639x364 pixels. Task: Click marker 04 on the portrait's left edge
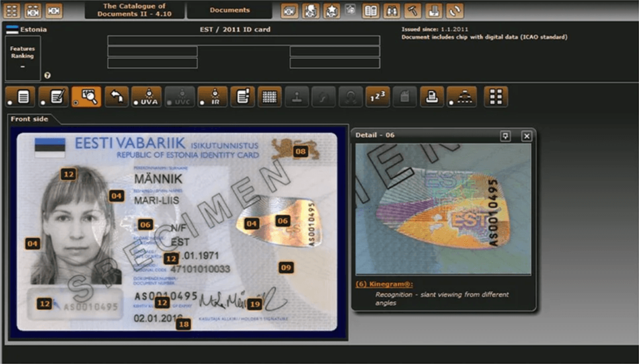click(x=32, y=244)
